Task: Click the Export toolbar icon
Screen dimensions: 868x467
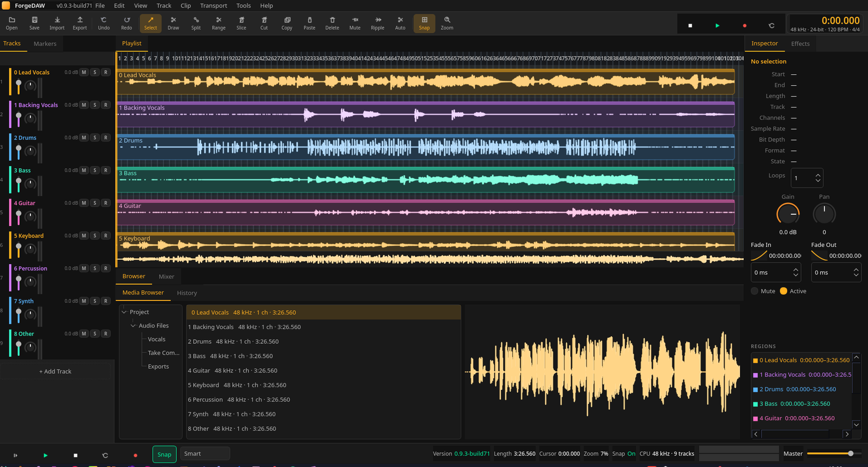Action: pyautogui.click(x=80, y=23)
